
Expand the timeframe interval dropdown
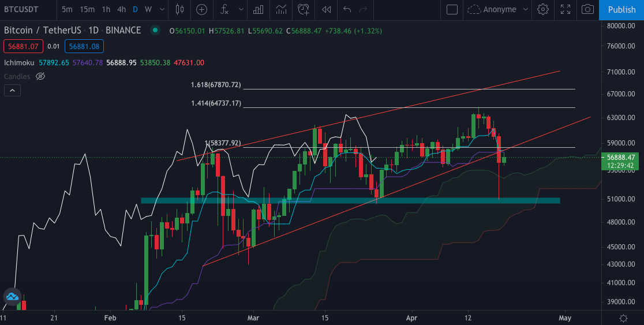tap(162, 9)
